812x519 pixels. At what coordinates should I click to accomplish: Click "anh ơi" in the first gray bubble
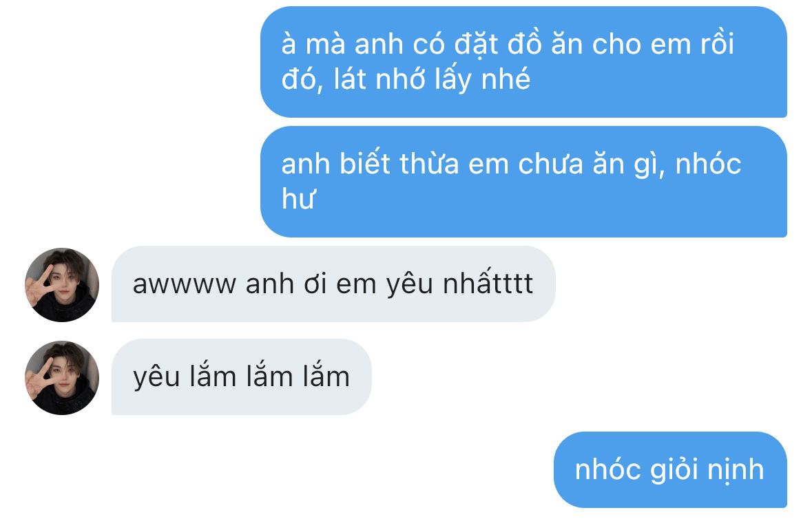[x=286, y=284]
